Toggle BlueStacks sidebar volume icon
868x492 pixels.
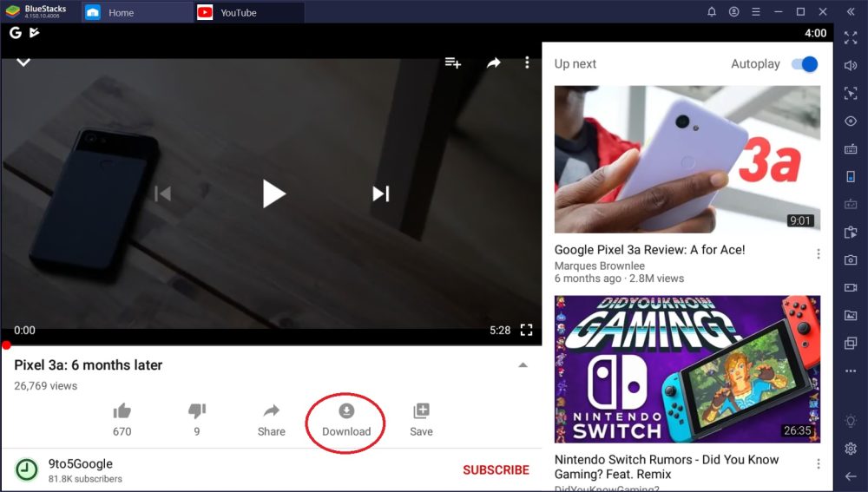851,65
